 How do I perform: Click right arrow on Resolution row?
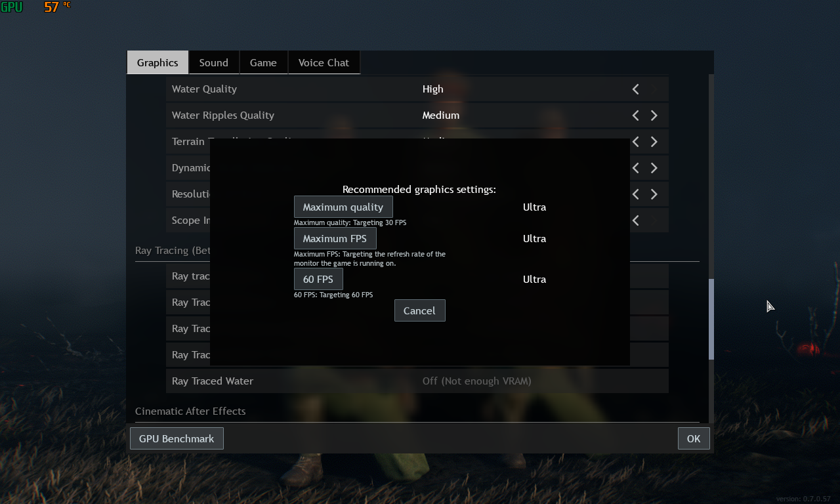(x=654, y=194)
